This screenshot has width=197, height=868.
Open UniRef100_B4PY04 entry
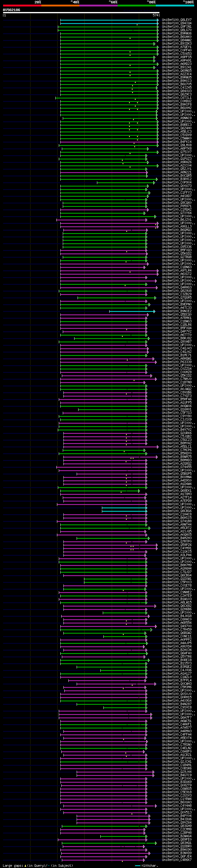[177, 816]
